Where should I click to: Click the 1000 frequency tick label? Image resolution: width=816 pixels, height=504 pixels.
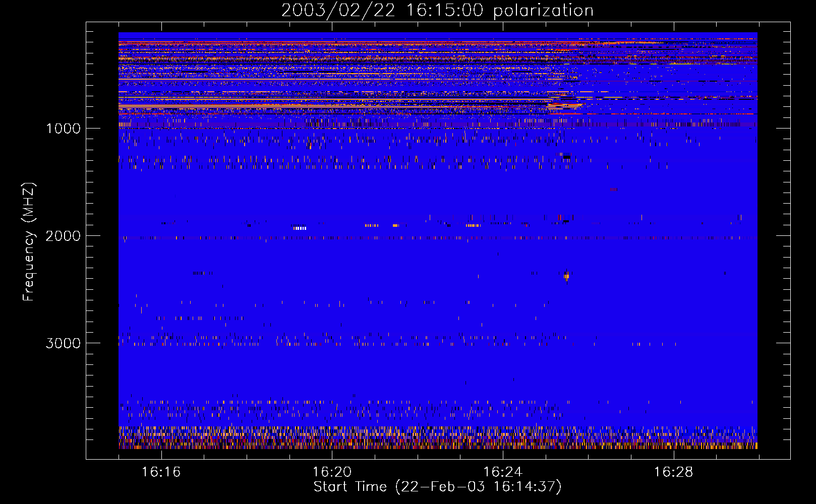point(63,129)
